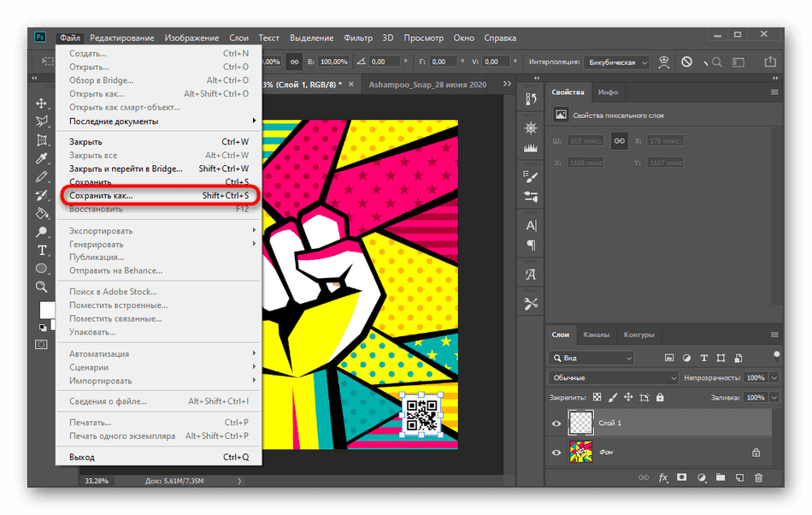812x515 pixels.
Task: Expand the Сценарии submenu
Action: pos(159,367)
